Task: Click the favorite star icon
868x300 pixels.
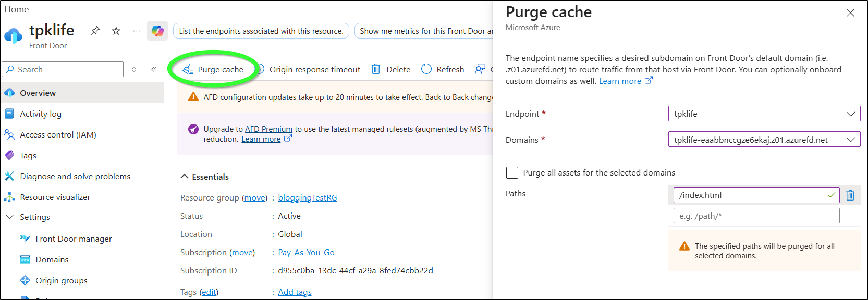Action: (x=116, y=31)
